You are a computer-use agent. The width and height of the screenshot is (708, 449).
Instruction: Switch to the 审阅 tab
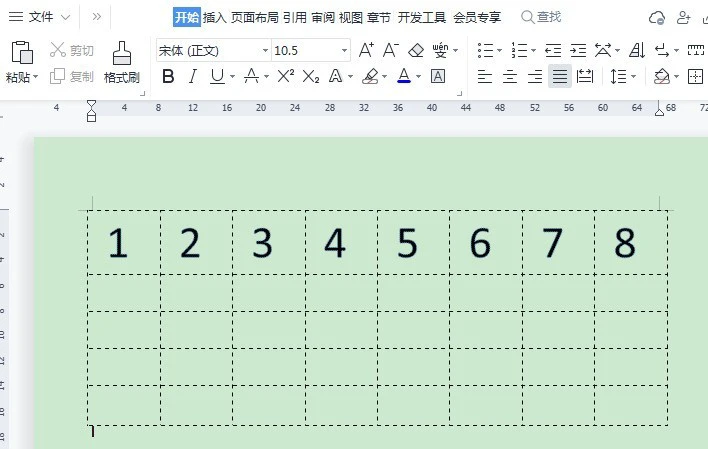323,18
